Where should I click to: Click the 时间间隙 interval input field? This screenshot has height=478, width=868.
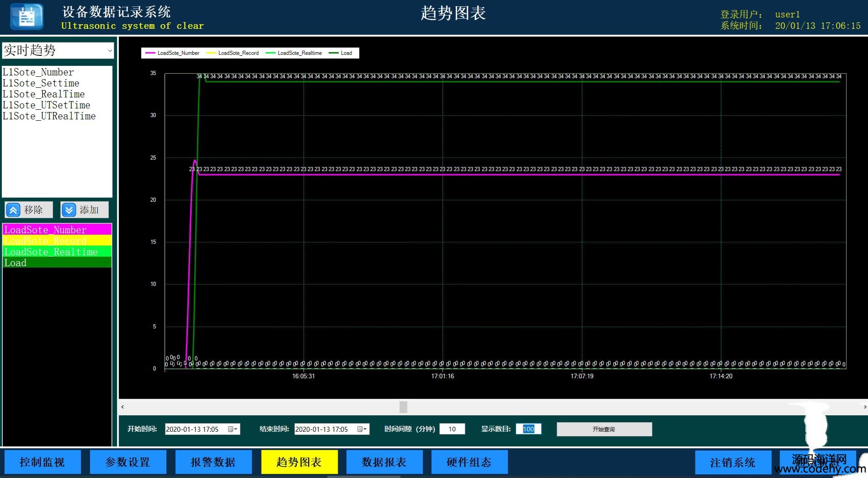point(452,429)
